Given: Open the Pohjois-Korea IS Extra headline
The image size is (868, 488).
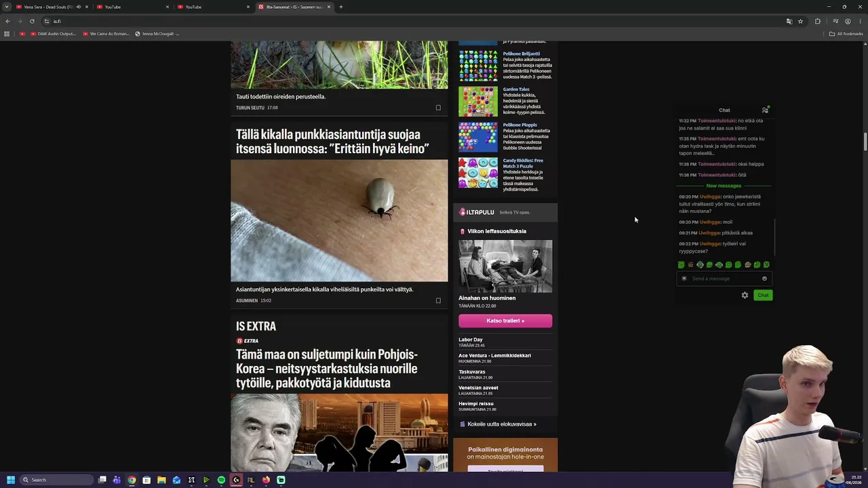Looking at the screenshot, I should (327, 369).
